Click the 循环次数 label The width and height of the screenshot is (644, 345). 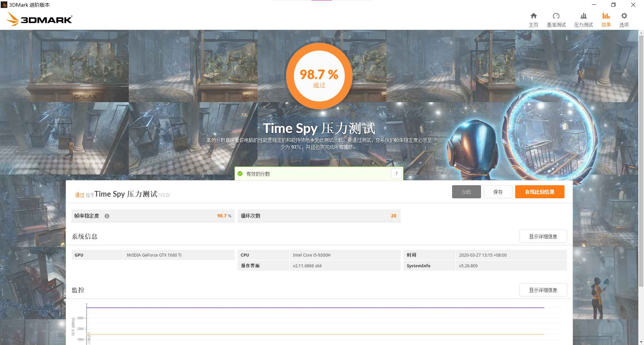251,216
